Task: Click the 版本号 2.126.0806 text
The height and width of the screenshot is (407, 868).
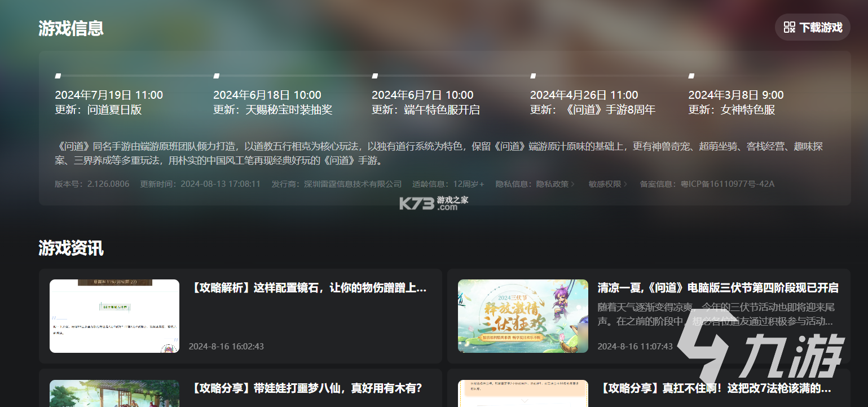Action: (92, 184)
